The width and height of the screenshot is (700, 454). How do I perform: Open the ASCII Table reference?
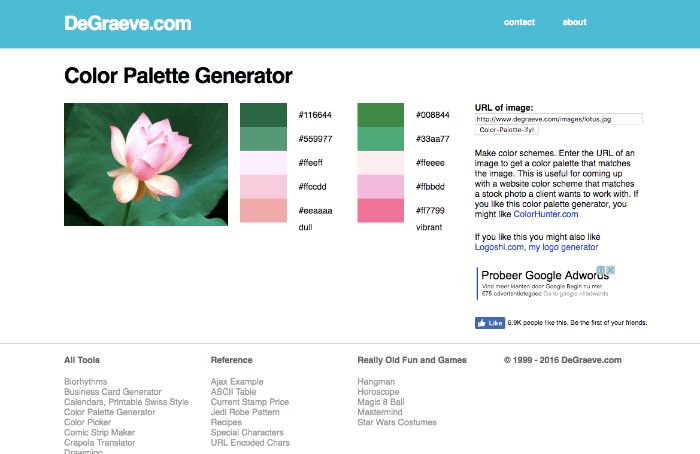point(233,392)
